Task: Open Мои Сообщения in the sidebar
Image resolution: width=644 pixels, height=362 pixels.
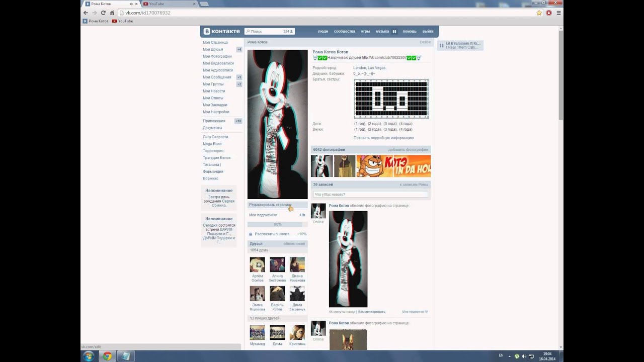Action: [x=217, y=77]
